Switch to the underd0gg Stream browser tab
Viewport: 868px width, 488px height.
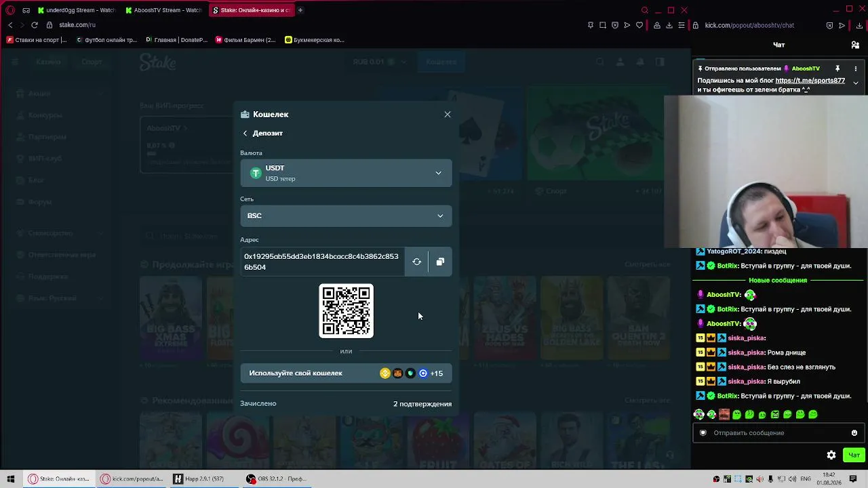(x=77, y=10)
